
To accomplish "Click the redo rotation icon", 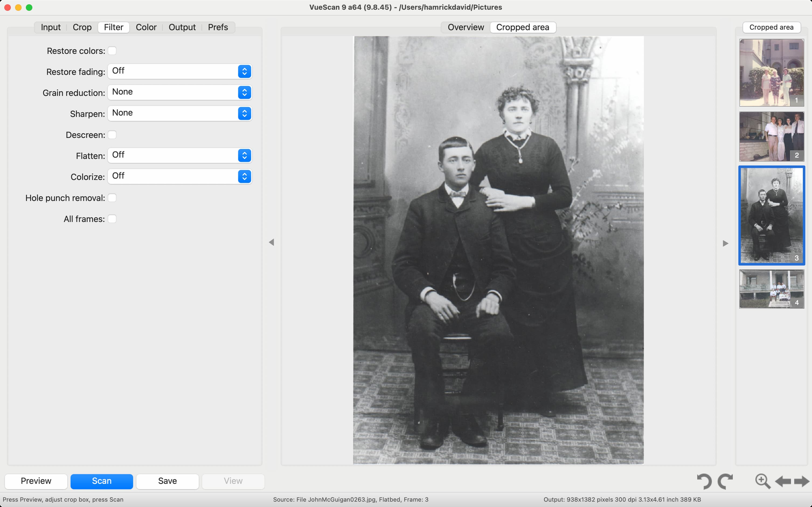I will (726, 481).
